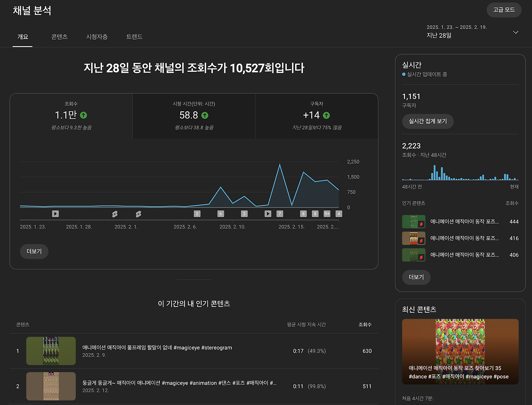Click the "4" marker at the chart's right end

339,214
